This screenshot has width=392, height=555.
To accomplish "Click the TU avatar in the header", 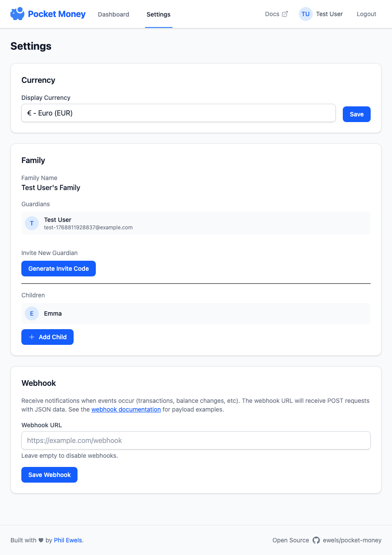I will pos(305,14).
